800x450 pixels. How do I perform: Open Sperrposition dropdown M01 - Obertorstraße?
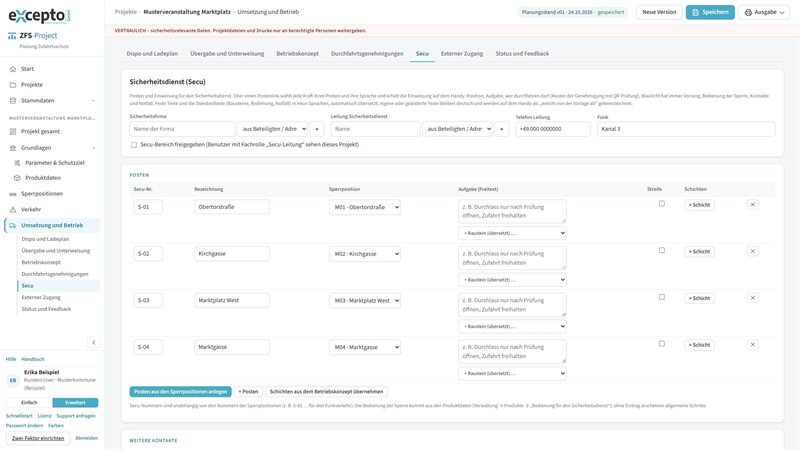click(365, 208)
